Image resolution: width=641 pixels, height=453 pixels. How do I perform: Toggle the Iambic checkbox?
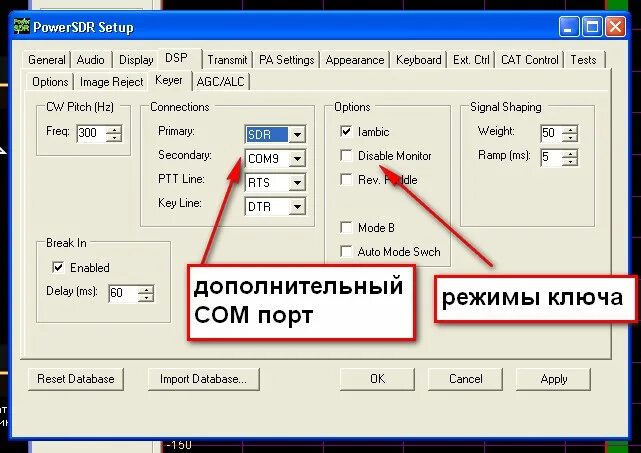tap(346, 132)
